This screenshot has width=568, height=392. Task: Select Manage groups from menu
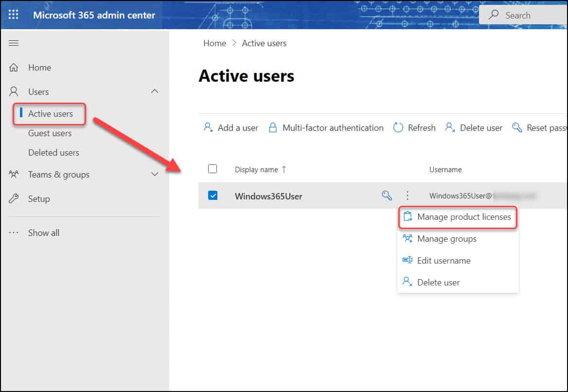coord(458,239)
